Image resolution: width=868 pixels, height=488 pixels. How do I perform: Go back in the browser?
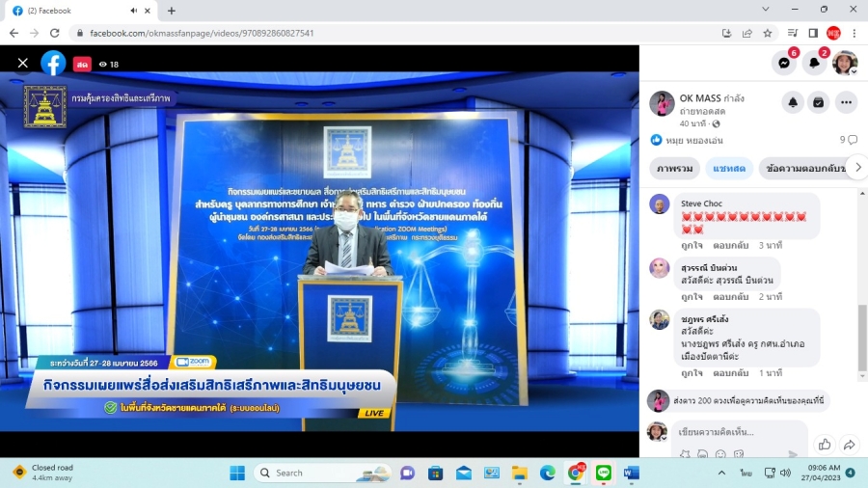(14, 33)
